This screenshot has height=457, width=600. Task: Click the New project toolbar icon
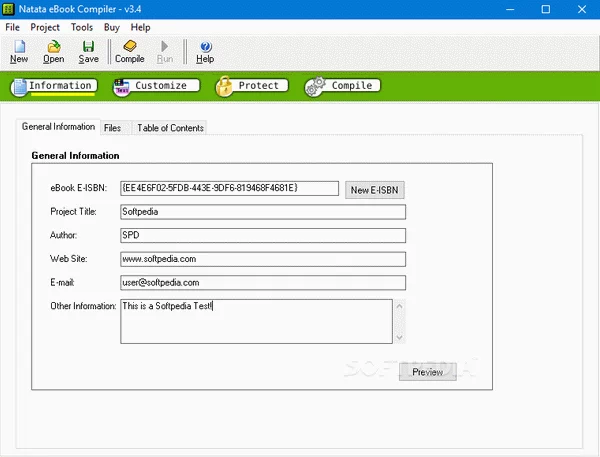click(x=19, y=52)
